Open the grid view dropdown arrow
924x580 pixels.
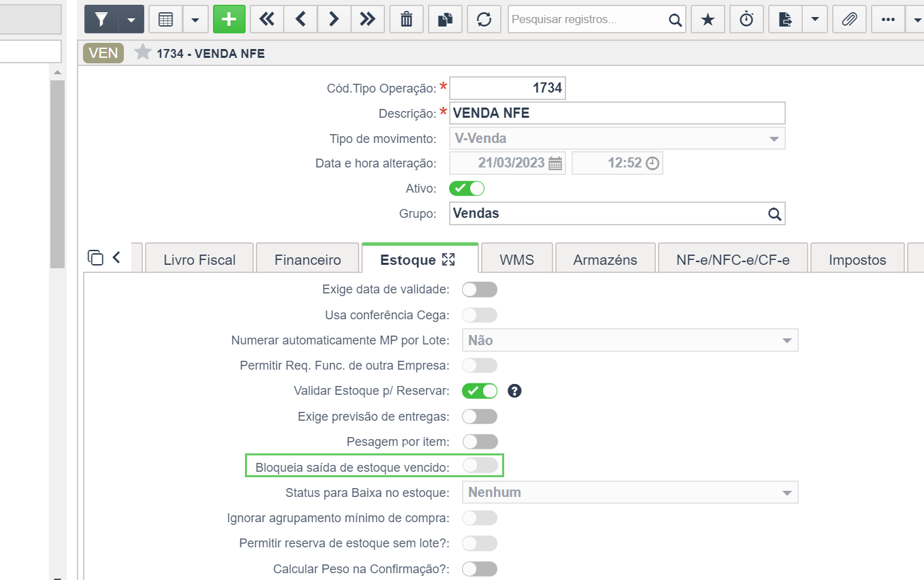click(195, 19)
